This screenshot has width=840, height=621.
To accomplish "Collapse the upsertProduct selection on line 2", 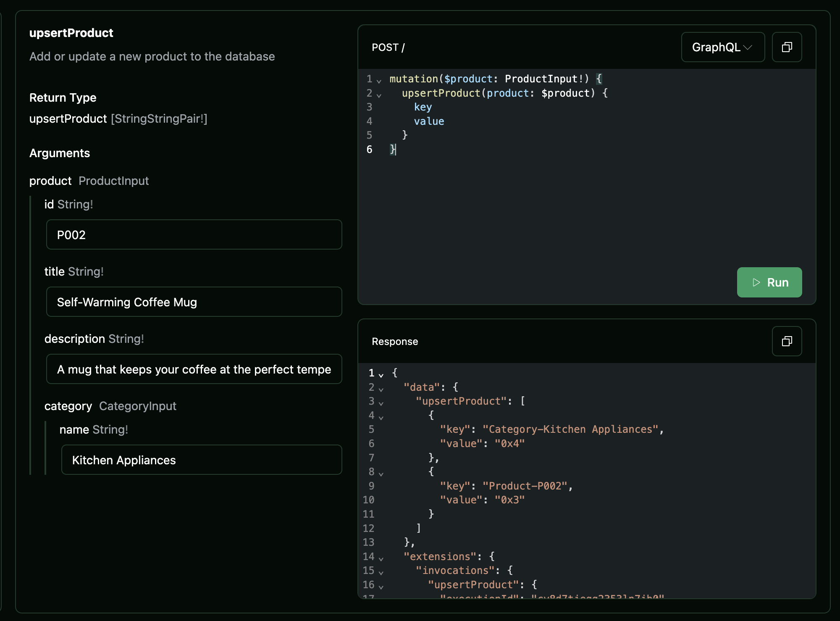I will 379,94.
